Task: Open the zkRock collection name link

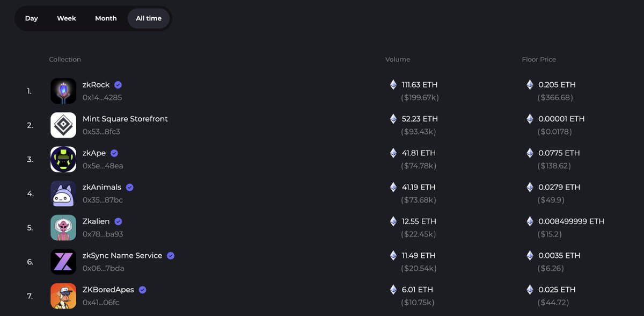Action: pyautogui.click(x=96, y=85)
